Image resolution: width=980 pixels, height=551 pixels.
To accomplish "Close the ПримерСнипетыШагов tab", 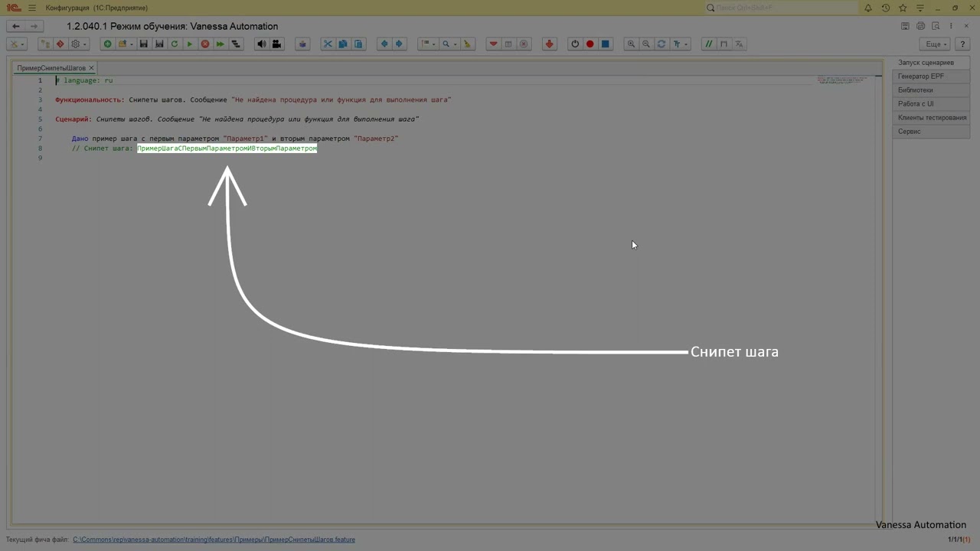I will coord(91,68).
